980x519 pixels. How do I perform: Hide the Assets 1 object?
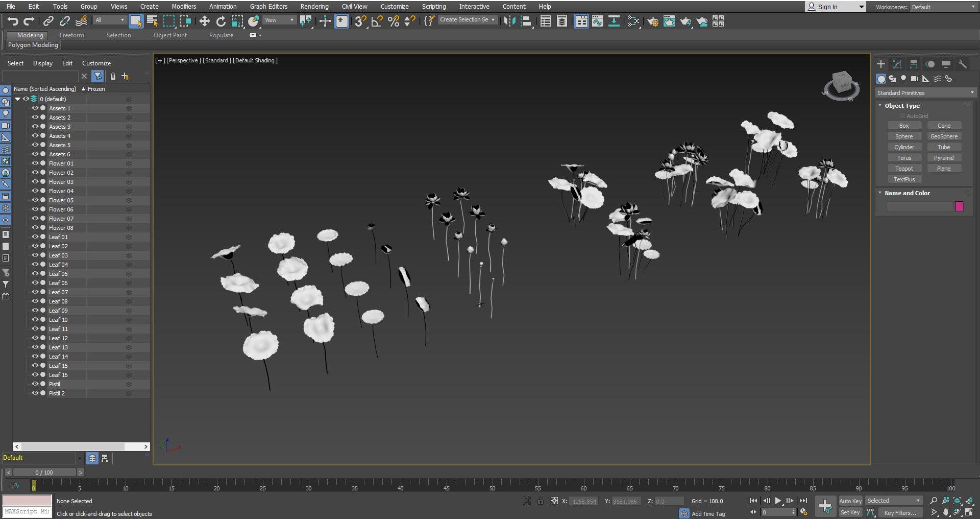tap(35, 108)
